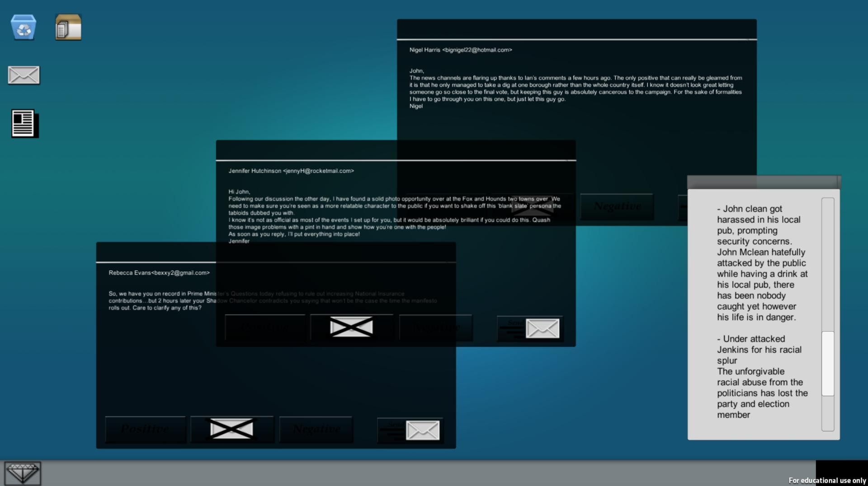This screenshot has width=868, height=486.
Task: Select crossed-out envelope in Rebecca Evans email
Action: click(x=231, y=429)
